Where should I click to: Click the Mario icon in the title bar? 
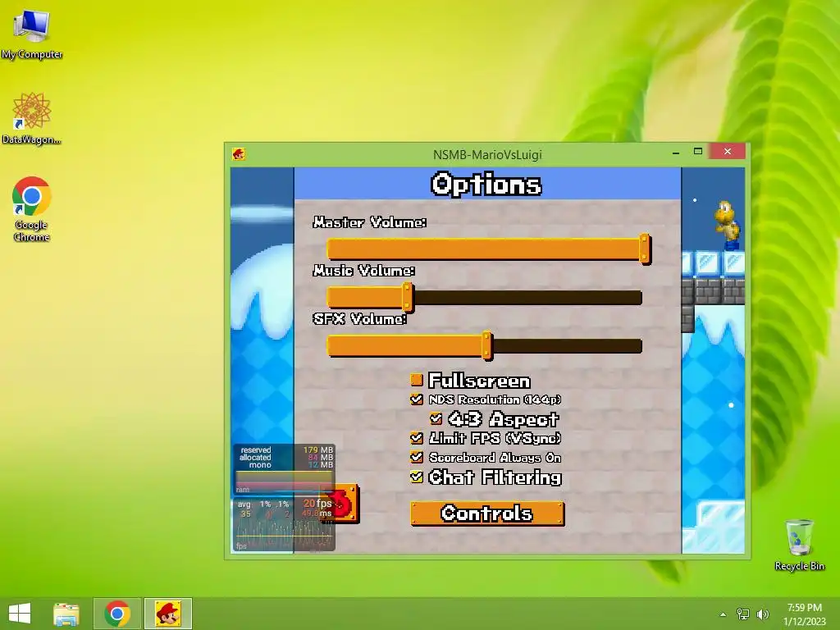[x=239, y=154]
